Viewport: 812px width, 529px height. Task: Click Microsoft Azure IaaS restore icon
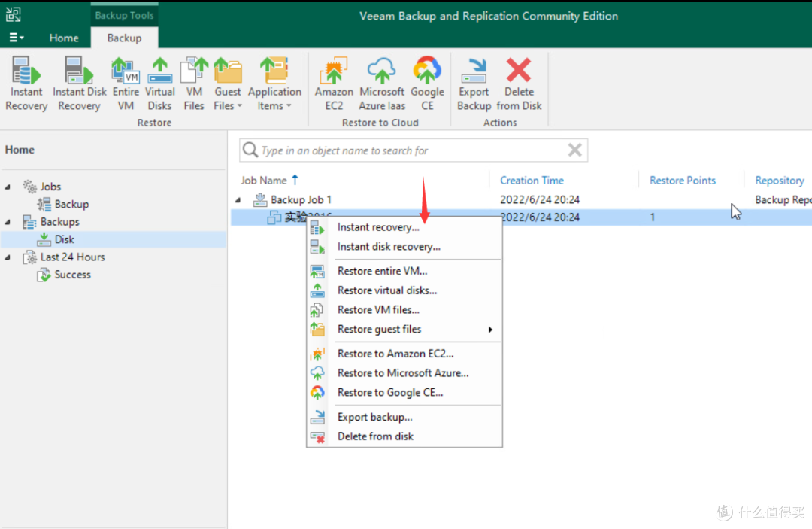coord(382,83)
